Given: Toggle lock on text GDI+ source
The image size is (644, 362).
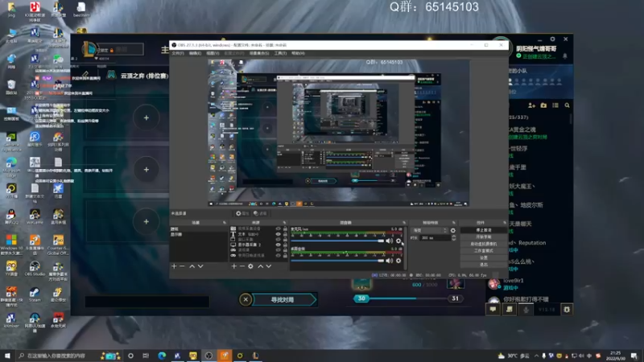Looking at the screenshot, I should coord(285,234).
